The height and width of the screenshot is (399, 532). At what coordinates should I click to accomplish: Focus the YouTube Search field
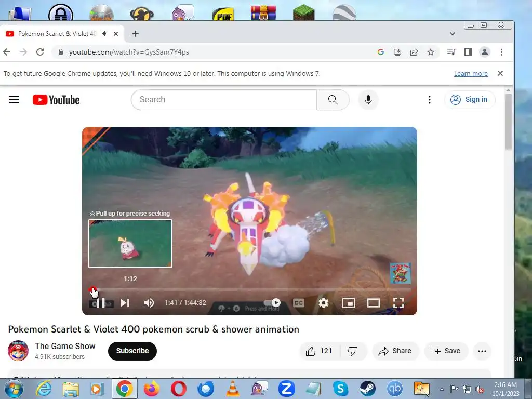224,99
